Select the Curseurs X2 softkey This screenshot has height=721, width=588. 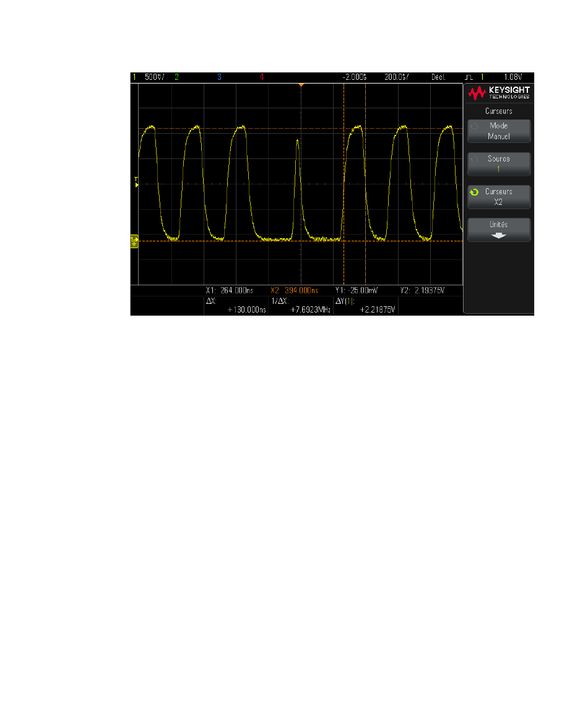[x=499, y=197]
